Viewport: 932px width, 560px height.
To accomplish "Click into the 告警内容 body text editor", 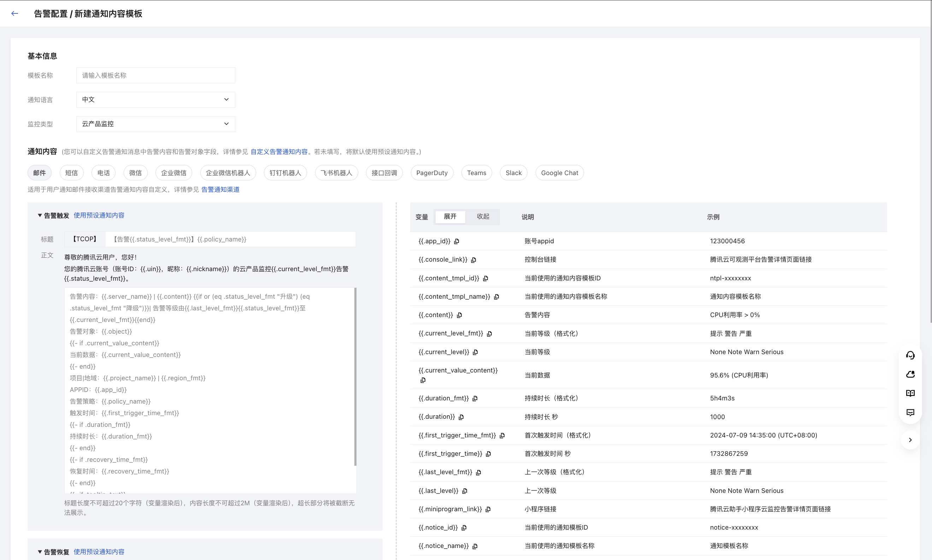I will pyautogui.click(x=210, y=391).
